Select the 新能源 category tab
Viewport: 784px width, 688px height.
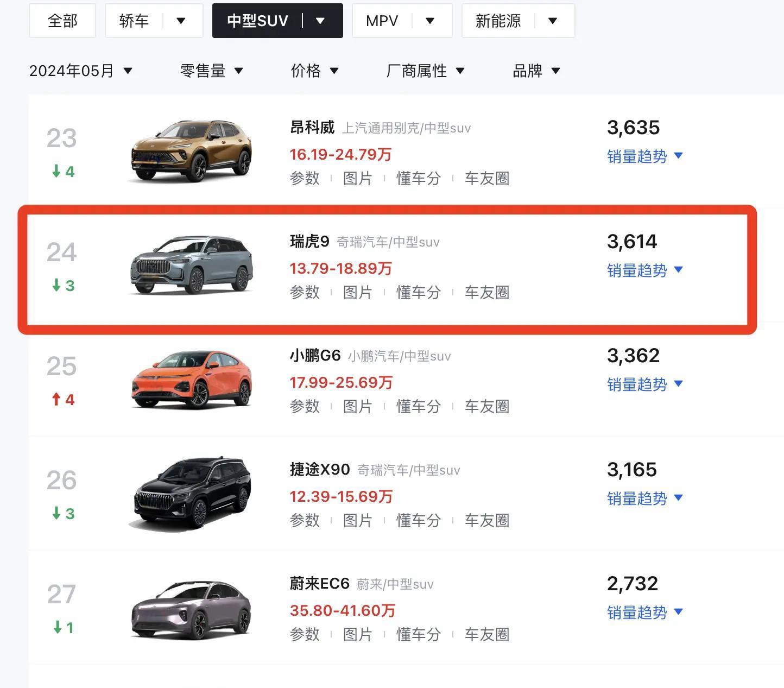tap(498, 21)
